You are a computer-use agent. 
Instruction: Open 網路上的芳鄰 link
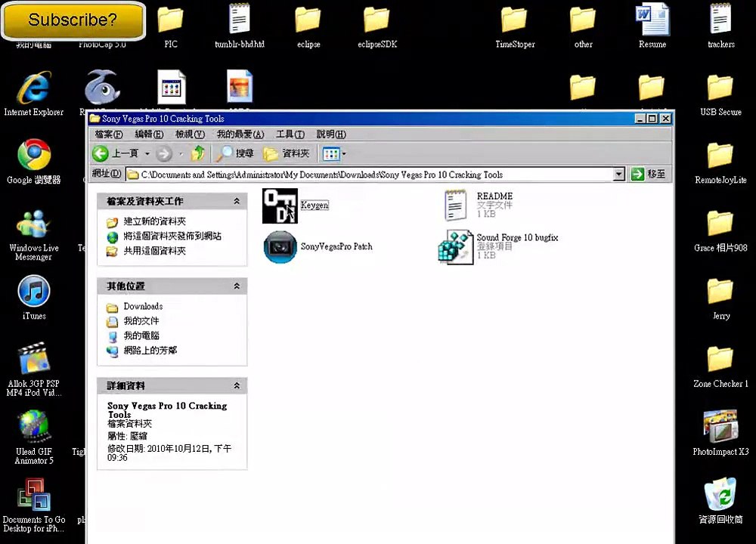point(150,351)
